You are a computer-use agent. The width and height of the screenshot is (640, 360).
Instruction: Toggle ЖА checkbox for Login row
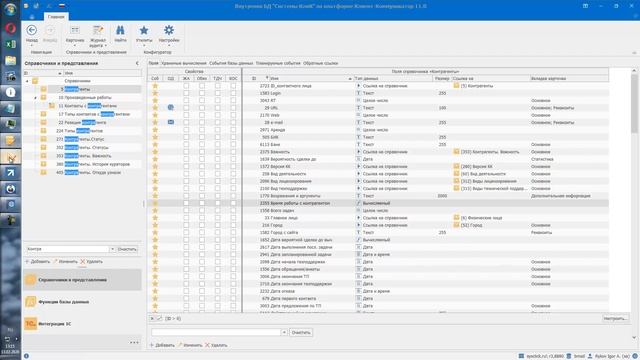[186, 93]
